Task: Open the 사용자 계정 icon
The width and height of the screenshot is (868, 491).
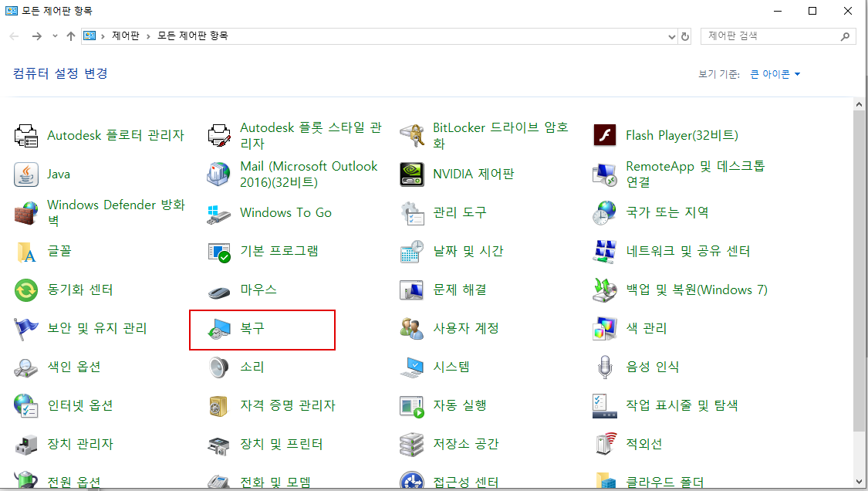Action: [x=412, y=329]
